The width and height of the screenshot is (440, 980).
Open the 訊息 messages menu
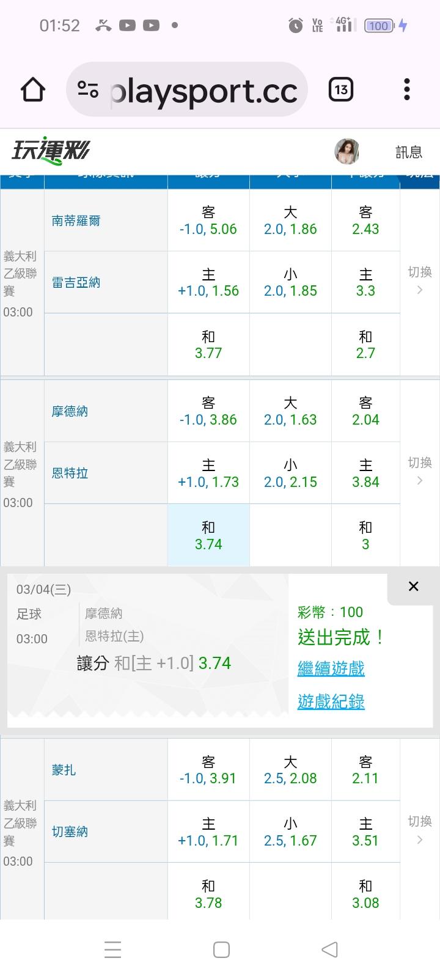(409, 152)
